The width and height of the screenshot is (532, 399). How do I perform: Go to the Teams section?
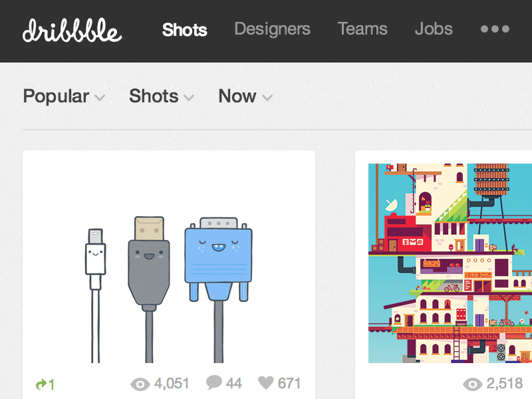click(x=362, y=29)
